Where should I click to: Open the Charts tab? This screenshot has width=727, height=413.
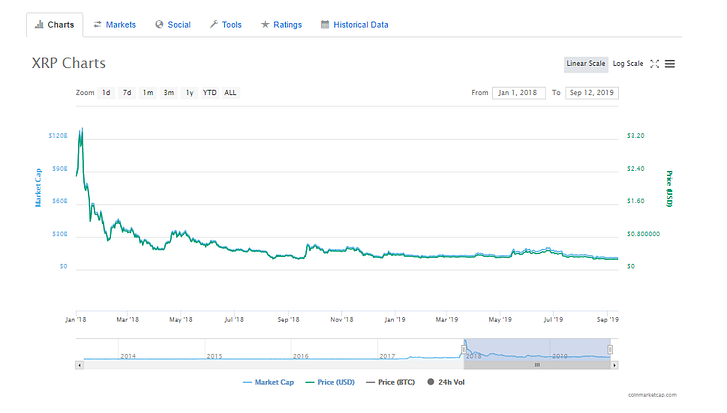pos(55,25)
